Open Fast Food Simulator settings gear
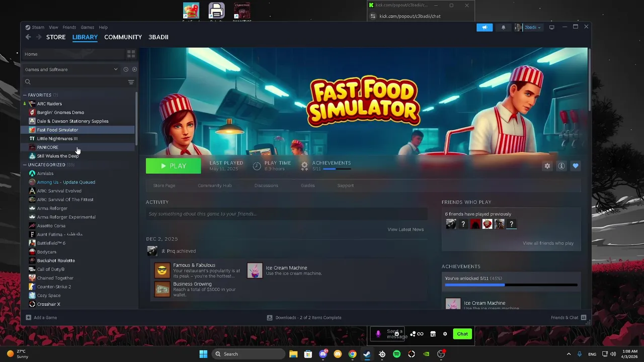The image size is (644, 362). coord(547,166)
